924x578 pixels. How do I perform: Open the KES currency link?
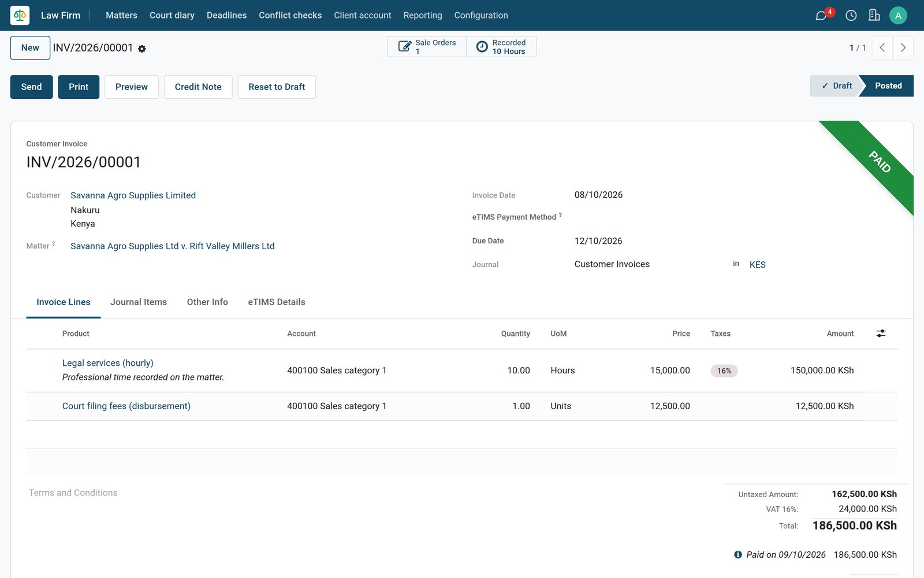point(757,265)
